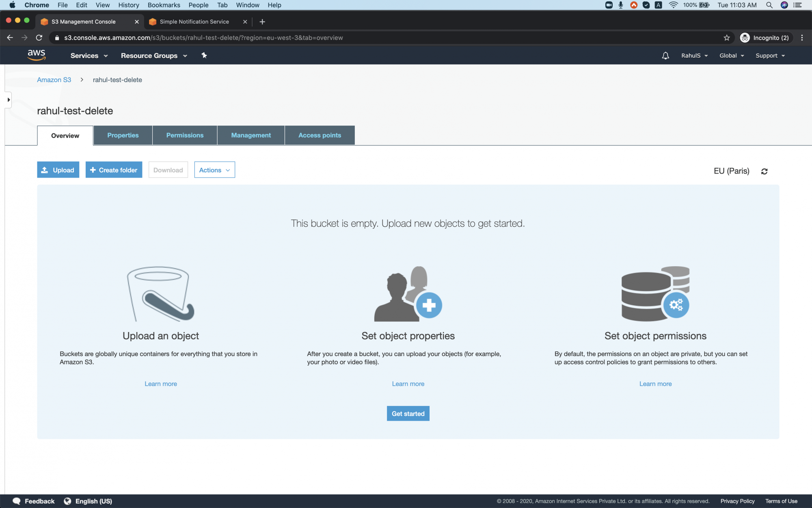This screenshot has height=508, width=812.
Task: Open Learn more under Set object permissions
Action: pos(655,384)
